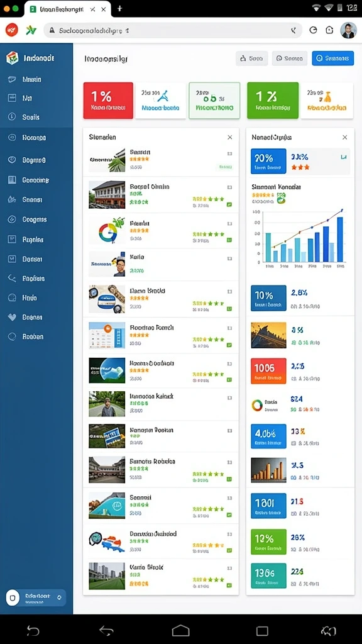
Task: Open the golden bar-chart image thumbnail
Action: pyautogui.click(x=268, y=470)
